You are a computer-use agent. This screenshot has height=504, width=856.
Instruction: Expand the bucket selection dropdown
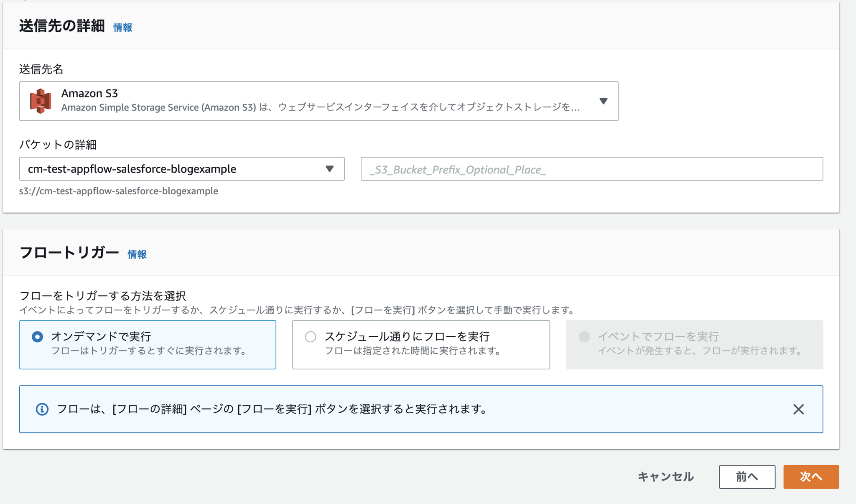point(330,169)
